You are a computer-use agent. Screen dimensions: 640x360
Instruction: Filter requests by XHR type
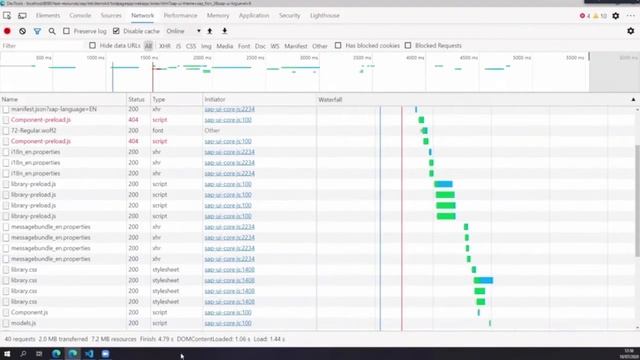165,46
